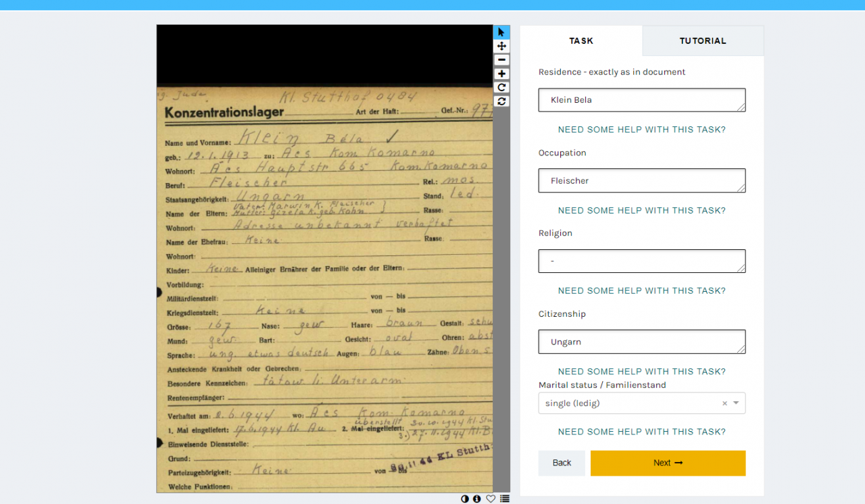
Task: Select the pointer cursor tool
Action: 501,32
